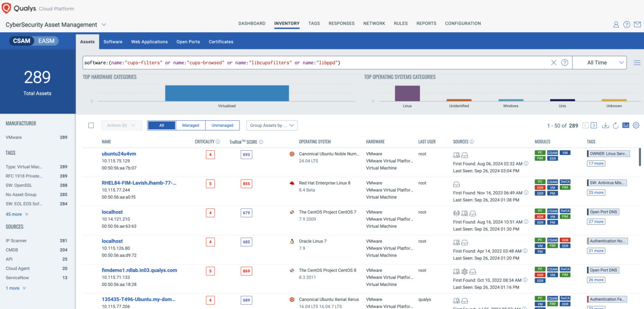The image size is (644, 309).
Task: Open the column settings gear icon
Action: tap(636, 125)
